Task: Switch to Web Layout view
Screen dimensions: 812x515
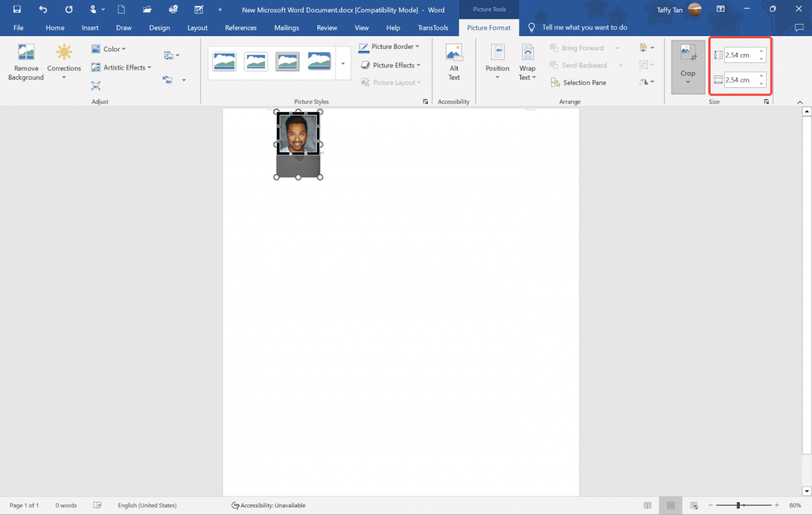Action: pos(694,505)
